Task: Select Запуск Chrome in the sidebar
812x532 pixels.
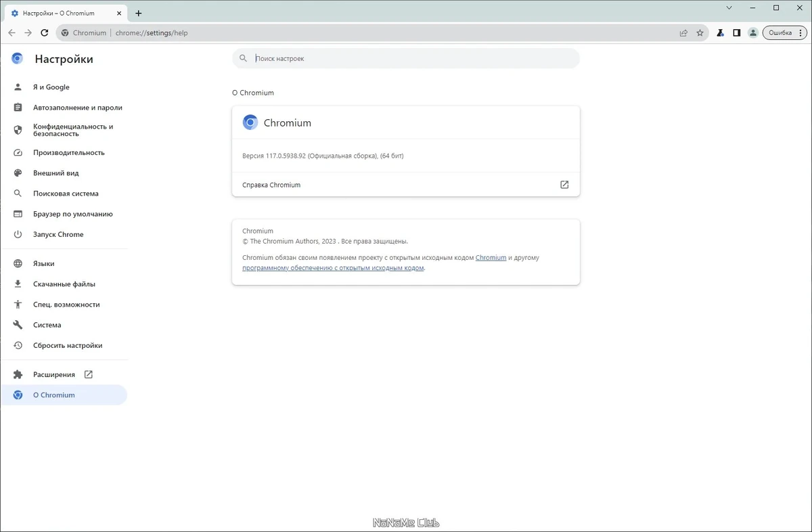Action: [x=64, y=234]
